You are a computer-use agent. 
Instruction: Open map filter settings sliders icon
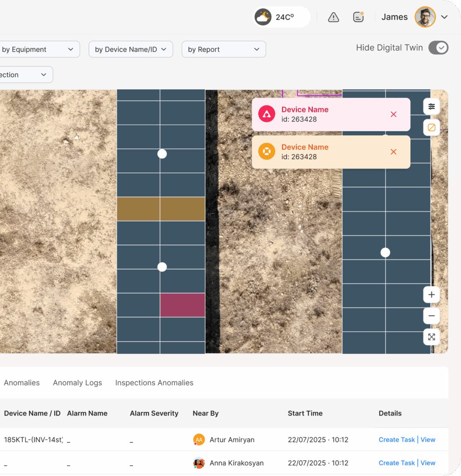431,106
